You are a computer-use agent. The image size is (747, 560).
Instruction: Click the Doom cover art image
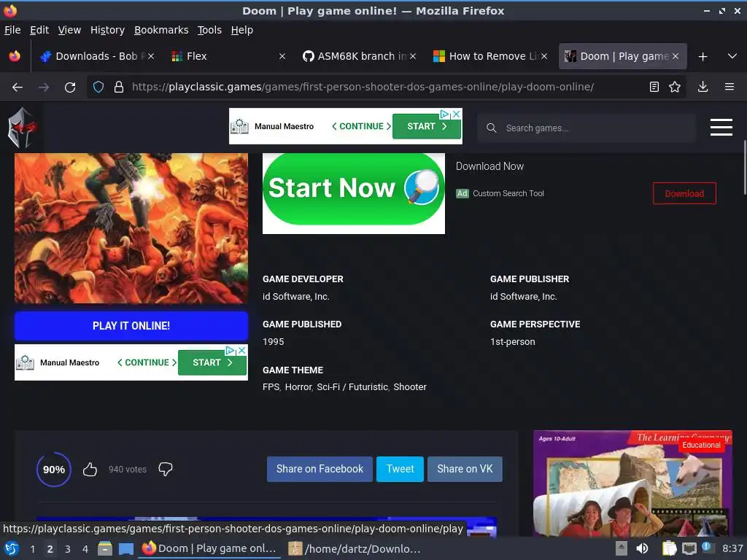point(131,228)
